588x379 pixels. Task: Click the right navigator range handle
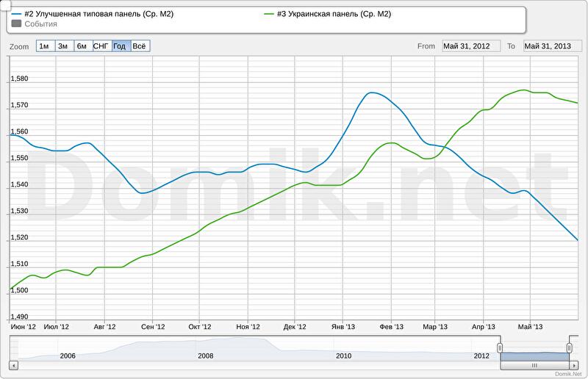pos(570,347)
